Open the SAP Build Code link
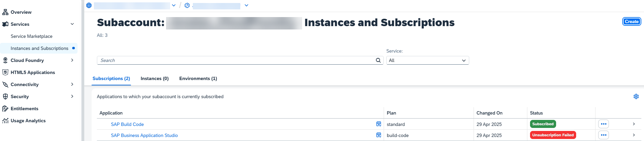Screen dimensions: 644x141 click(x=127, y=124)
